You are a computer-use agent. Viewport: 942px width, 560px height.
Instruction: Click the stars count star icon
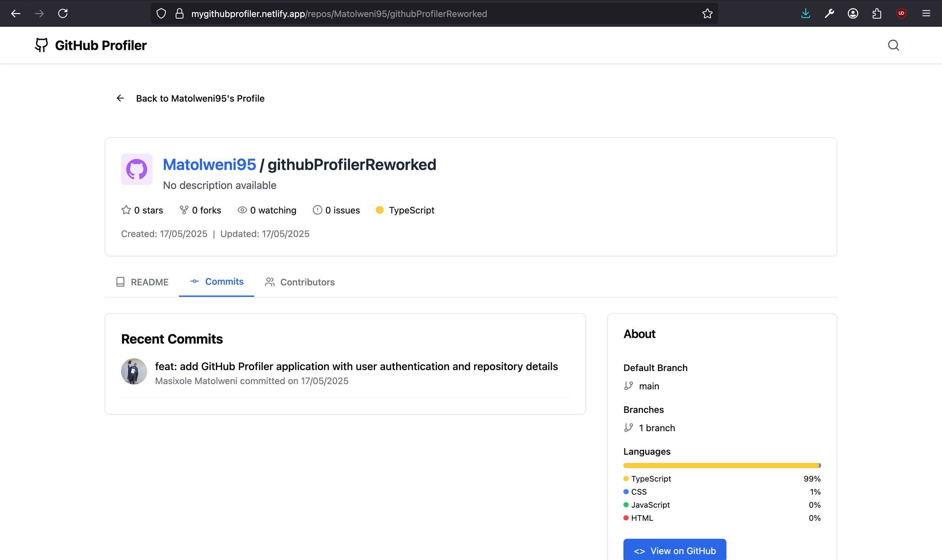click(x=126, y=210)
